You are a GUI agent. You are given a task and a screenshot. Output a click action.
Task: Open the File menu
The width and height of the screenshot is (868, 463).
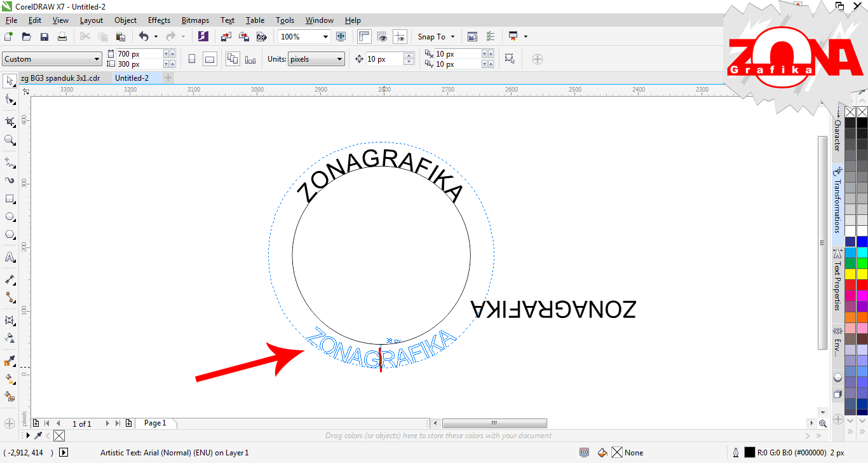(11, 20)
